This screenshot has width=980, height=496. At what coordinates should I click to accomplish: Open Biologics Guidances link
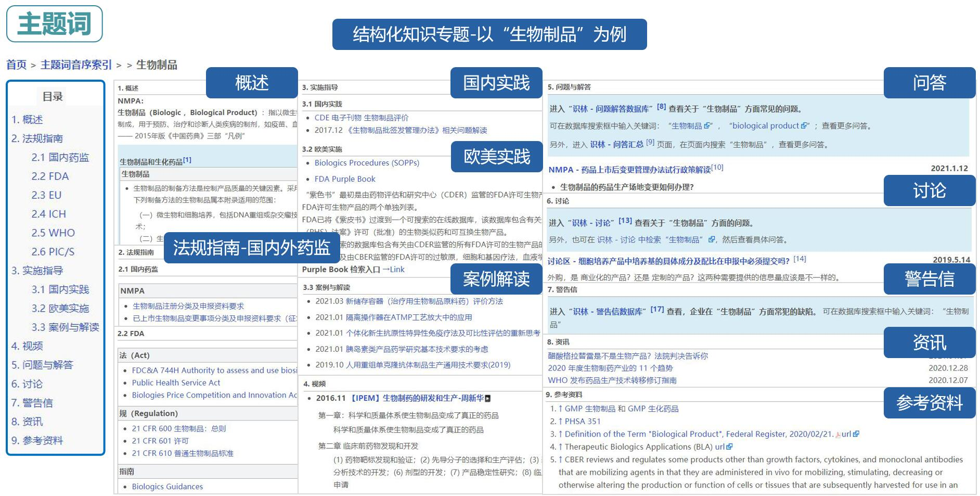coord(167,487)
